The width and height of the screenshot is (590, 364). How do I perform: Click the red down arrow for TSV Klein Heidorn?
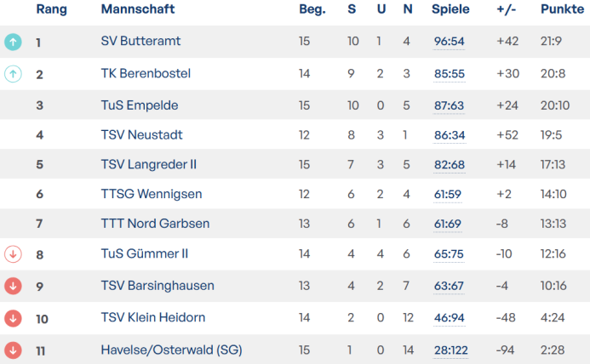click(x=13, y=318)
